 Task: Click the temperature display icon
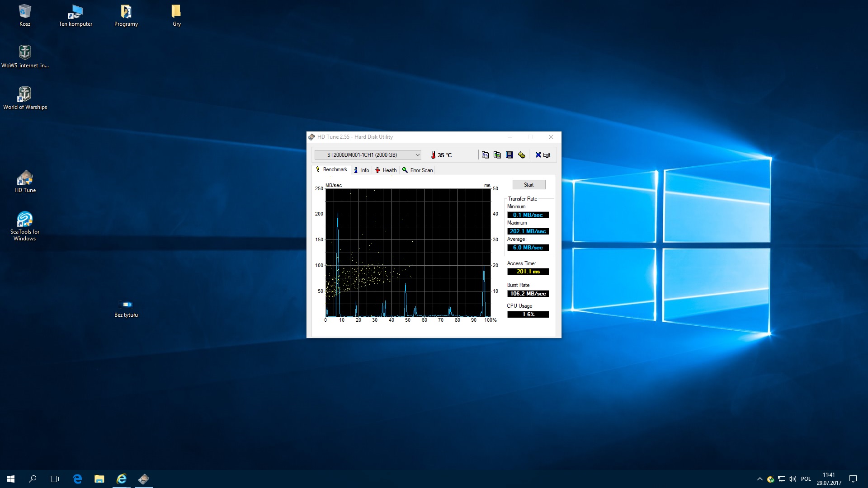click(x=433, y=155)
